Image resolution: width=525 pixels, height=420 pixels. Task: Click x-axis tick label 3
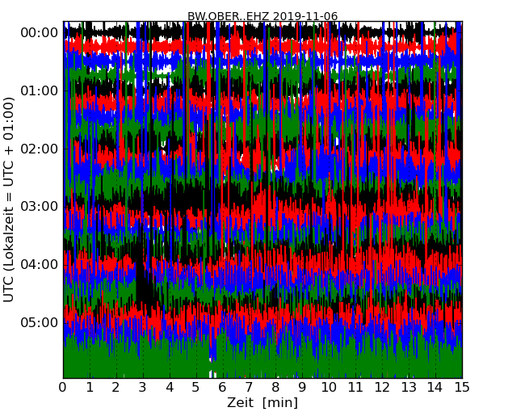point(143,388)
